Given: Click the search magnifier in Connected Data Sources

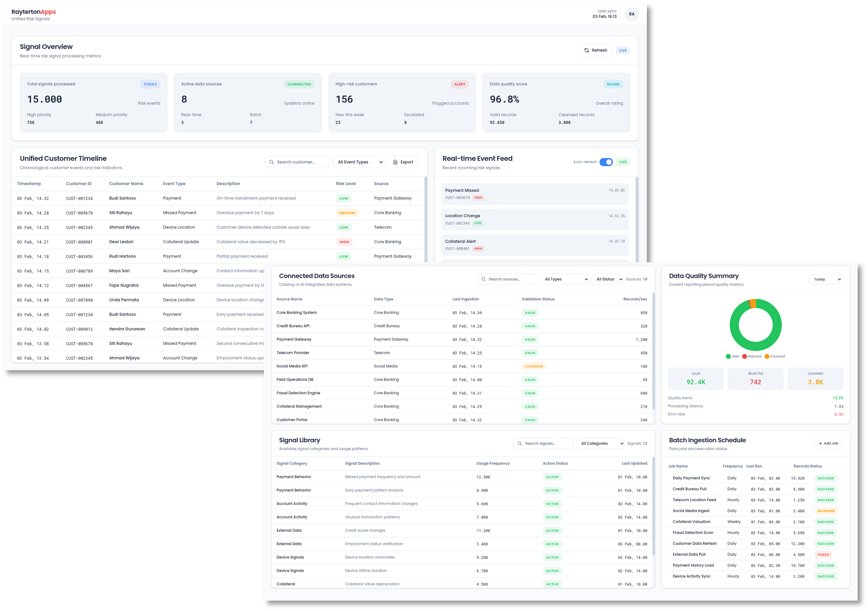Looking at the screenshot, I should tap(484, 279).
